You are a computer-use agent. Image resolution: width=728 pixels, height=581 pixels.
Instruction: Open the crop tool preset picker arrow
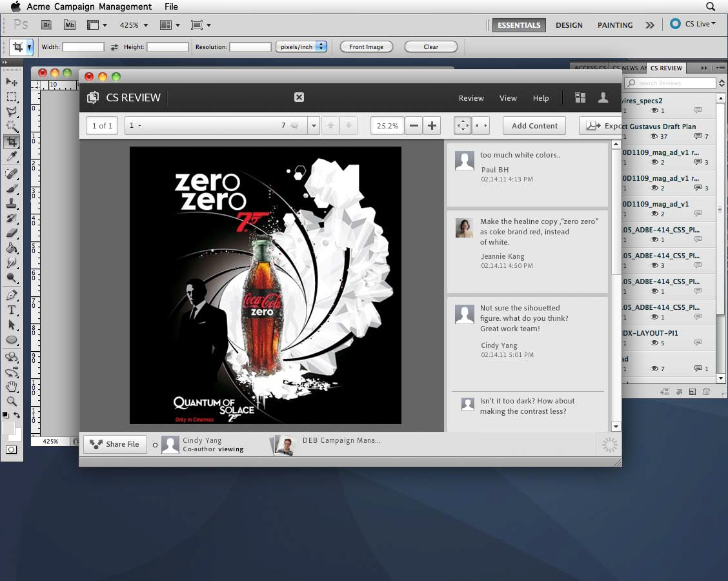(x=29, y=47)
